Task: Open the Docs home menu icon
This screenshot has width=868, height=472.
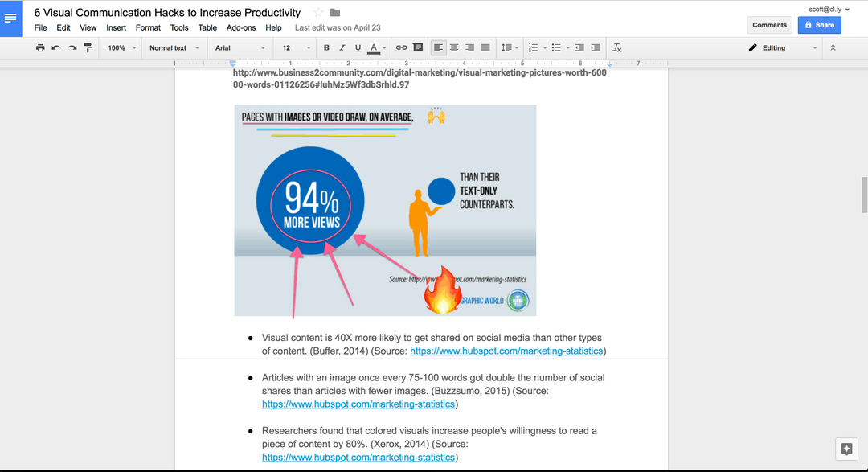Action: (x=10, y=18)
